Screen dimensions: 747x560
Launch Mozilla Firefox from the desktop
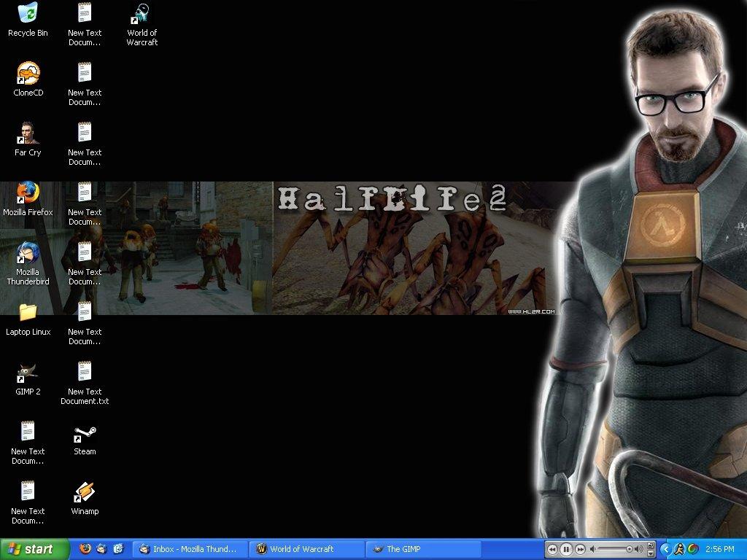[28, 193]
